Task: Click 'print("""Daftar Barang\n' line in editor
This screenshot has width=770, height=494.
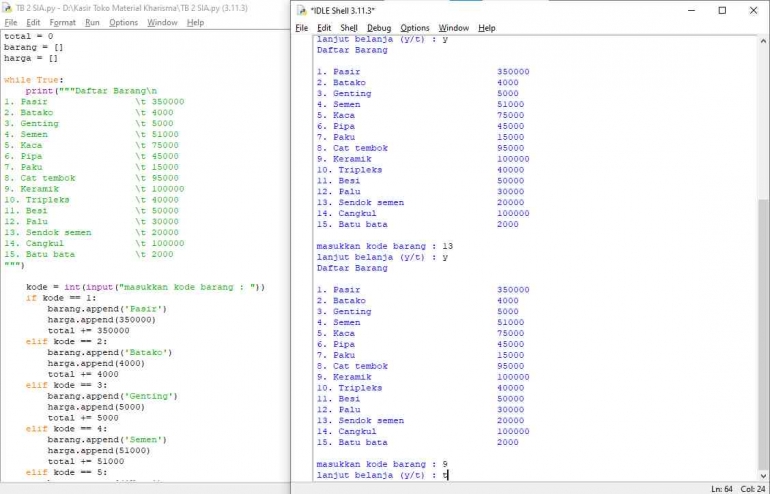Action: click(91, 91)
